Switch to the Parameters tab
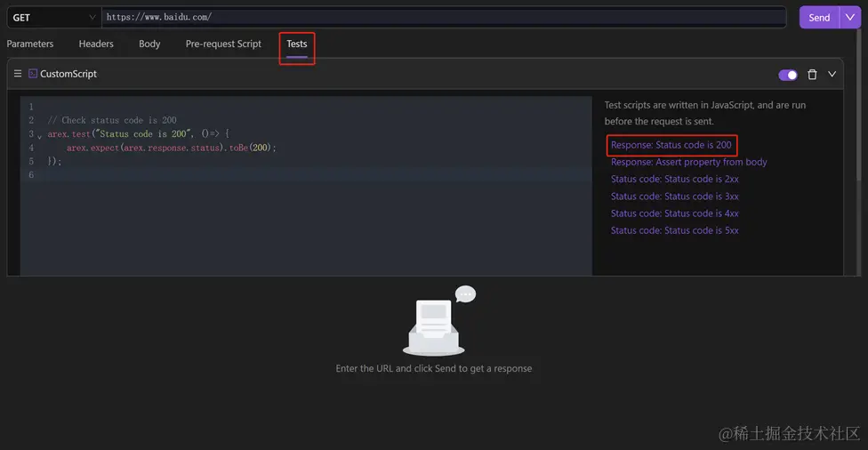 (30, 44)
